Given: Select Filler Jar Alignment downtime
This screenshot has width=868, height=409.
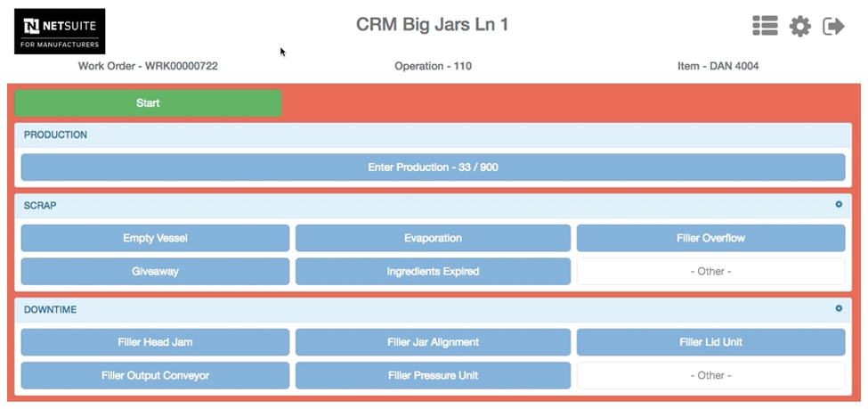Looking at the screenshot, I should click(x=433, y=342).
